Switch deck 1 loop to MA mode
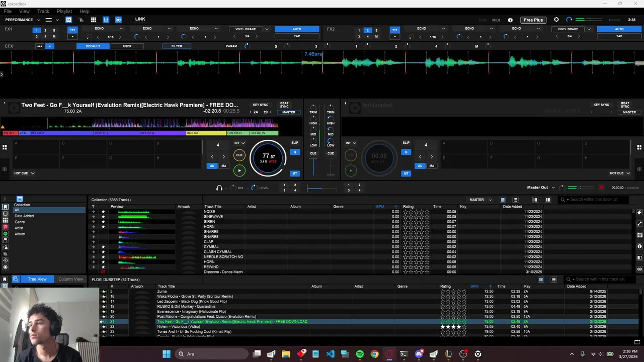 [x=223, y=166]
